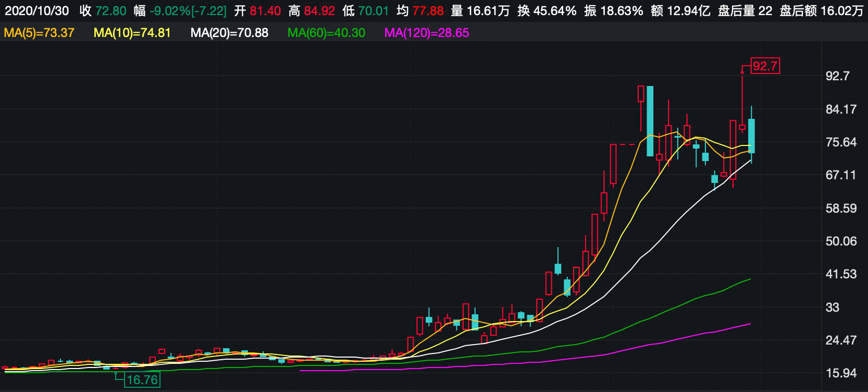The image size is (868, 392).
Task: Click the 41.53 price axis label
Action: (x=841, y=274)
